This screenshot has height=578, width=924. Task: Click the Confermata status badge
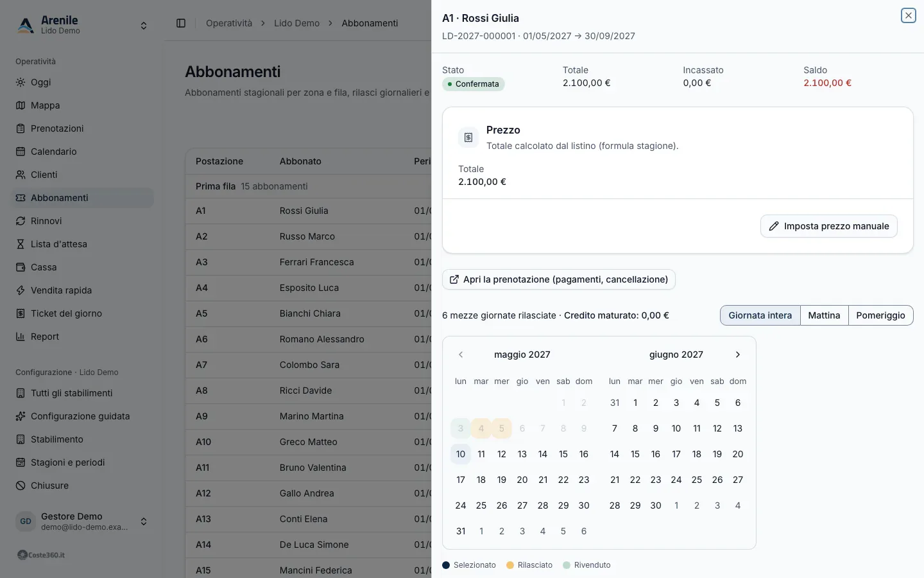click(x=474, y=84)
